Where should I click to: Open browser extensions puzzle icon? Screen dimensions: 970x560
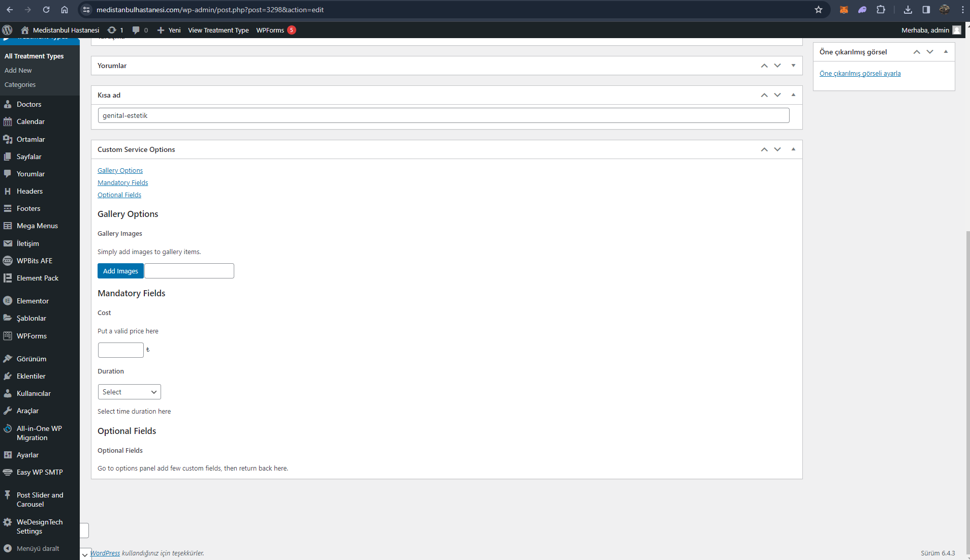point(881,10)
